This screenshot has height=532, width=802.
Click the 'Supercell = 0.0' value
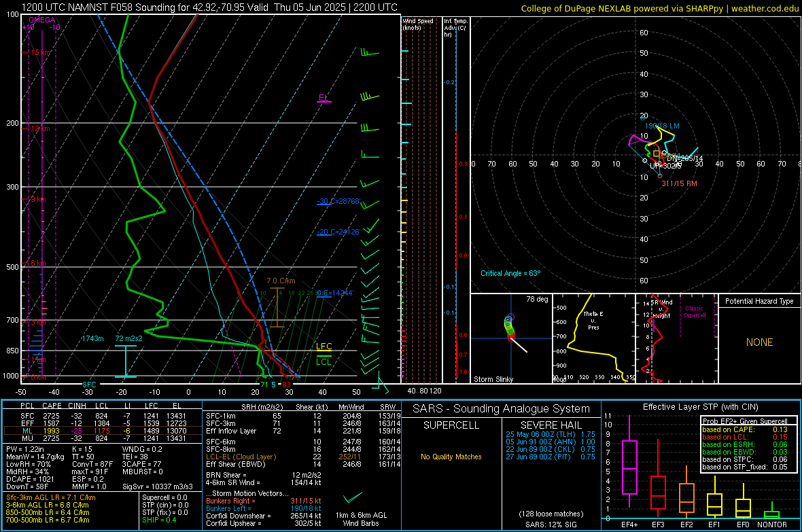(x=164, y=497)
